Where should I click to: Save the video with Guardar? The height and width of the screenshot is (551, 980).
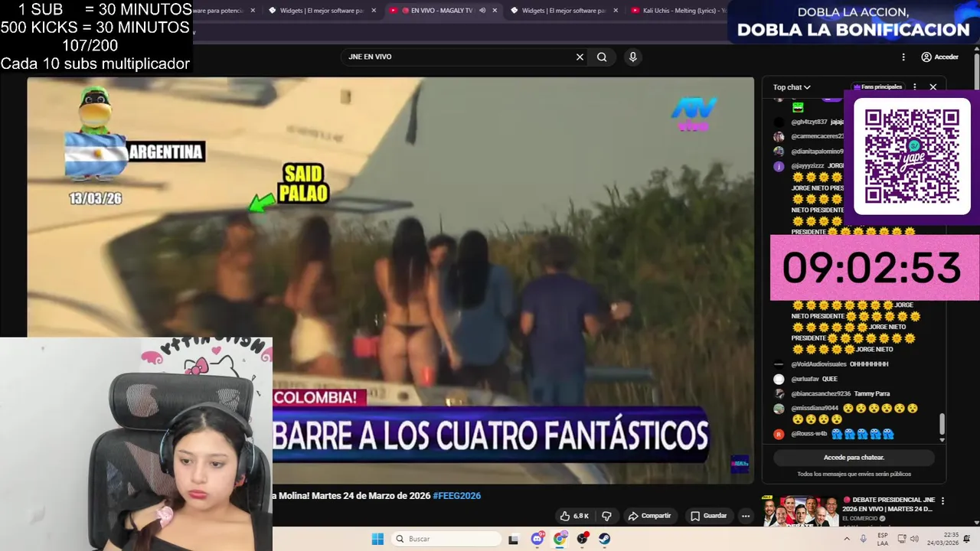pos(708,516)
